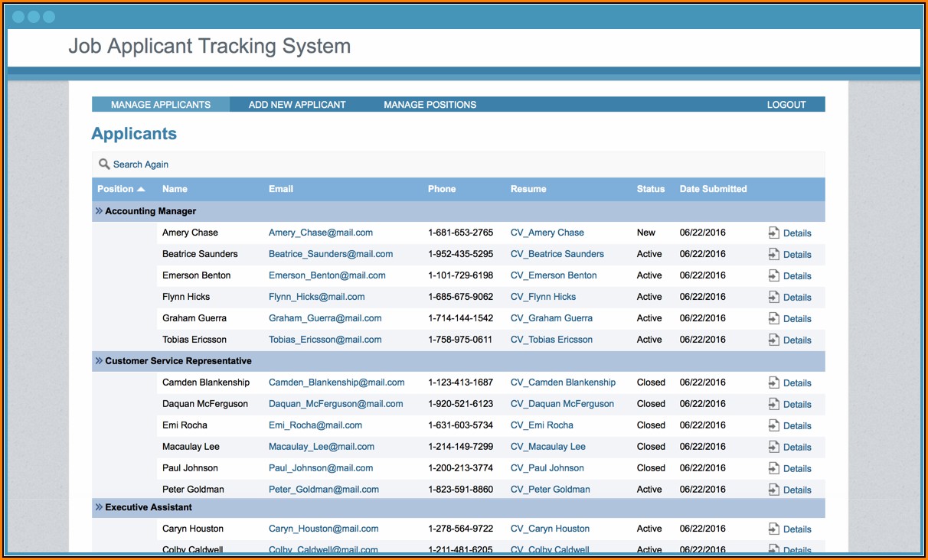Click details icon for Peter Goldman

pos(774,490)
